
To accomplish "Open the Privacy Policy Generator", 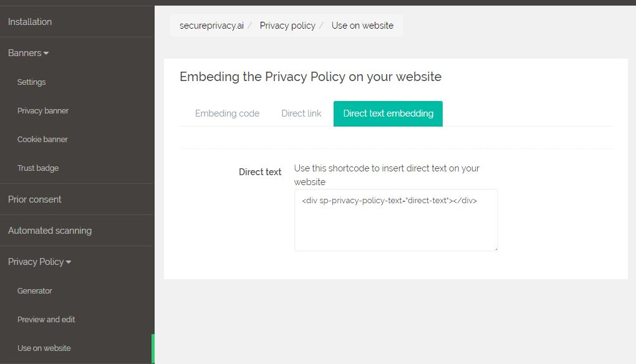I will click(34, 290).
